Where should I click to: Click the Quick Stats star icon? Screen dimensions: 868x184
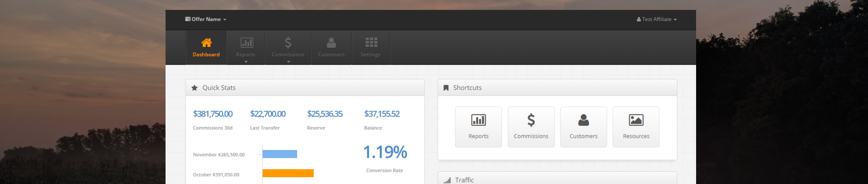coord(194,88)
